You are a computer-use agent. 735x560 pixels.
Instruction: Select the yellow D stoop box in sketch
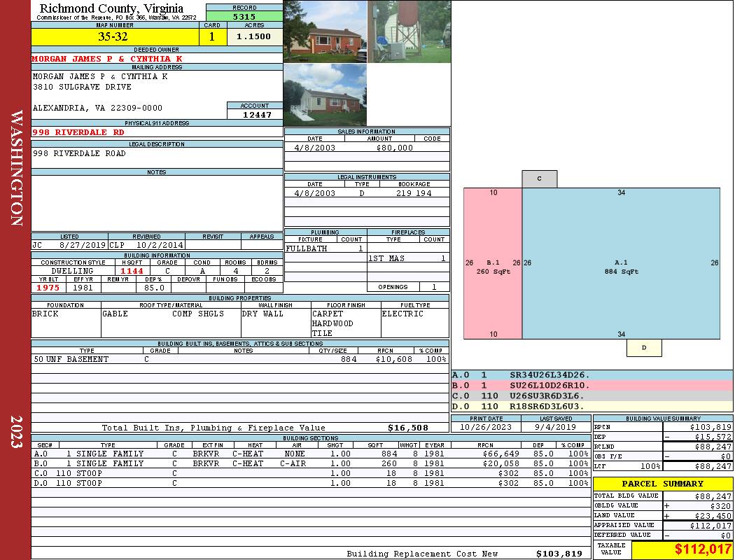pyautogui.click(x=644, y=348)
